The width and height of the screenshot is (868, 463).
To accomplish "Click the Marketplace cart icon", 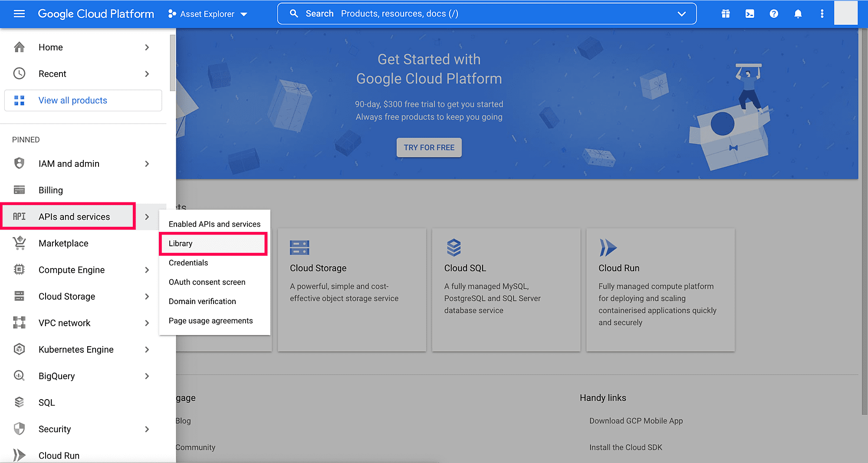I will (19, 243).
